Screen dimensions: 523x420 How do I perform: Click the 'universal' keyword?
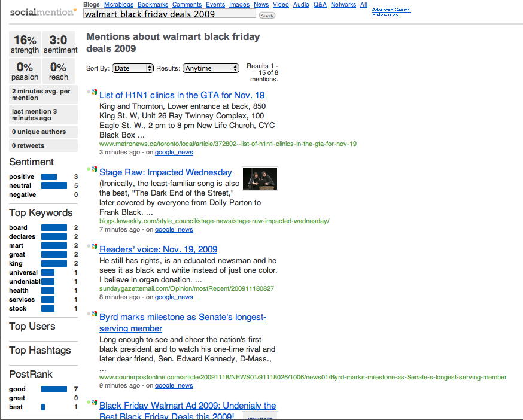(x=23, y=273)
